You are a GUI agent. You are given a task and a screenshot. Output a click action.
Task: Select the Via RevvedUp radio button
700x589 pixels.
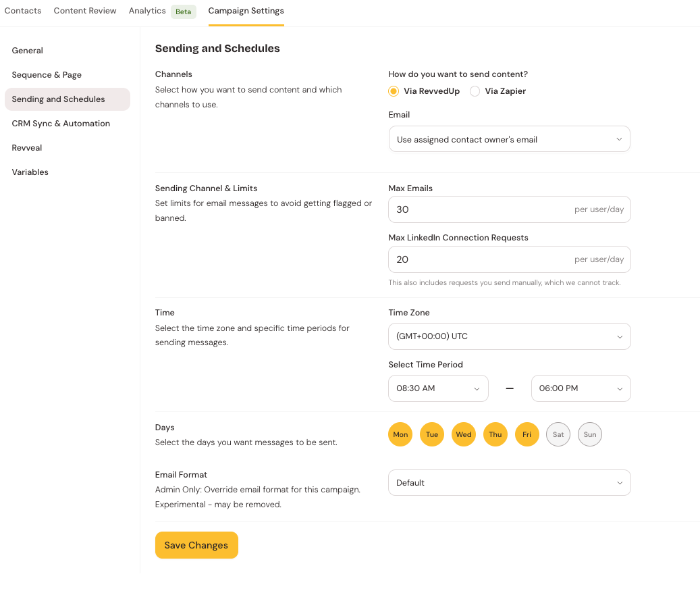394,91
